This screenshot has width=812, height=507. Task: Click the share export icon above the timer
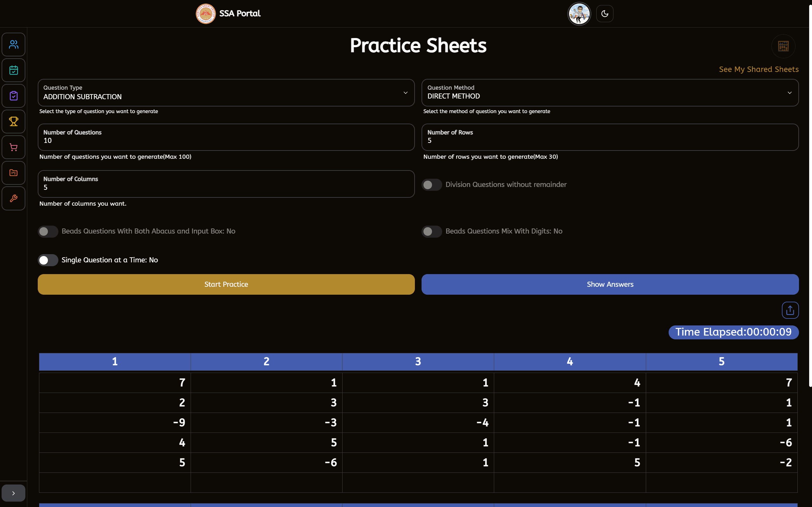pos(790,310)
